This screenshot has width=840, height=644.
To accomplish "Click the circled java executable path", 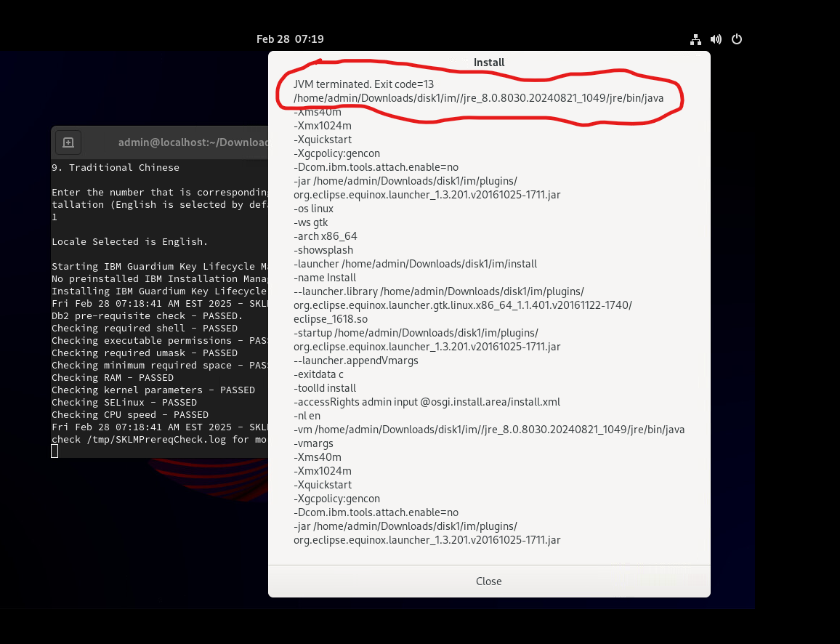I will click(x=480, y=97).
